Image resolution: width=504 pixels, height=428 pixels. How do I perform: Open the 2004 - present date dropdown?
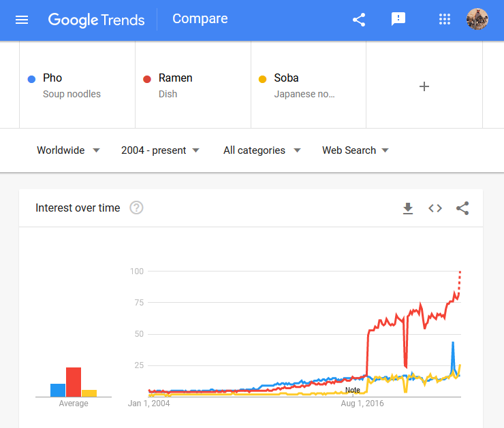160,150
